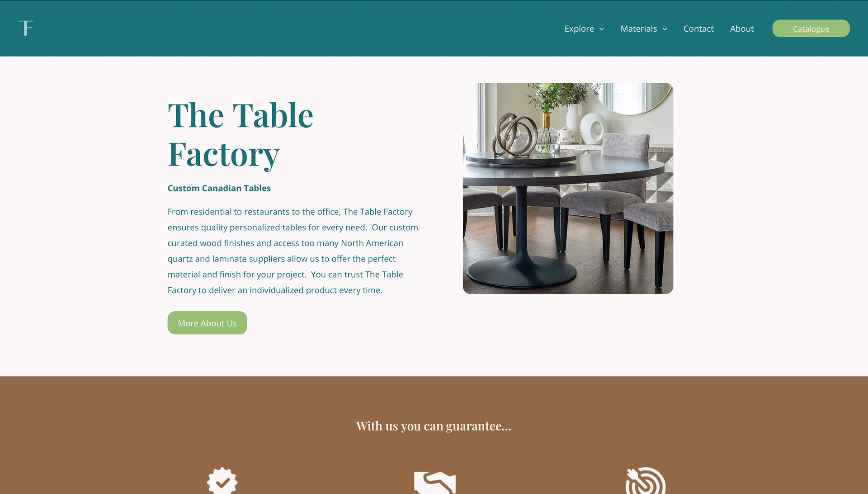Click the Custom Canadian Tables subheading
868x494 pixels.
(219, 188)
